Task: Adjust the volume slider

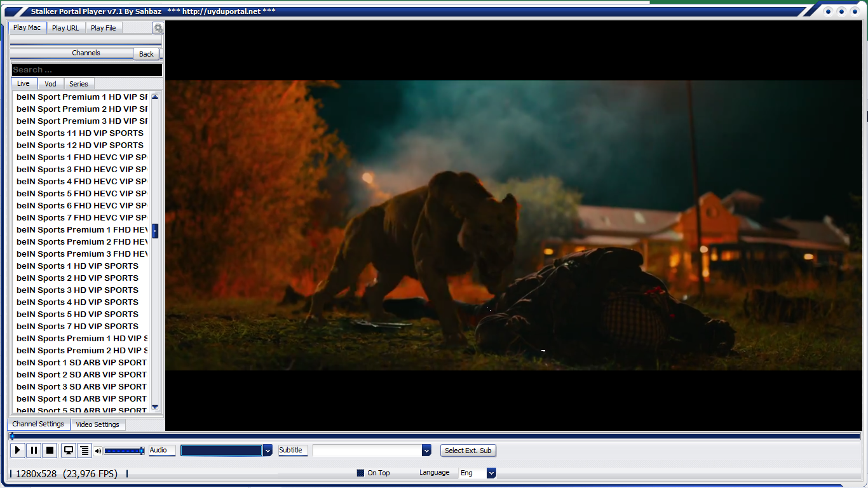Action: [x=125, y=451]
